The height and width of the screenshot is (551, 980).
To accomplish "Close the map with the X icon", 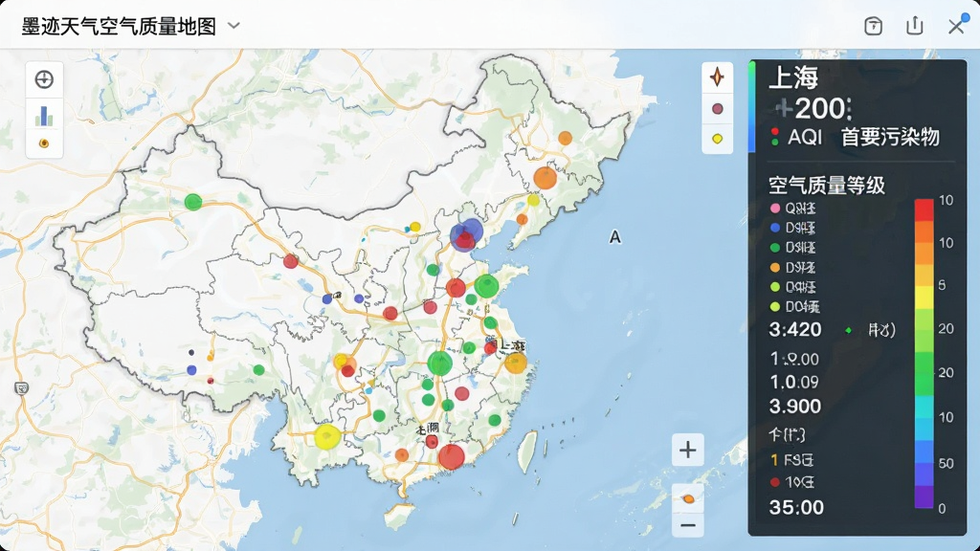I will (956, 26).
